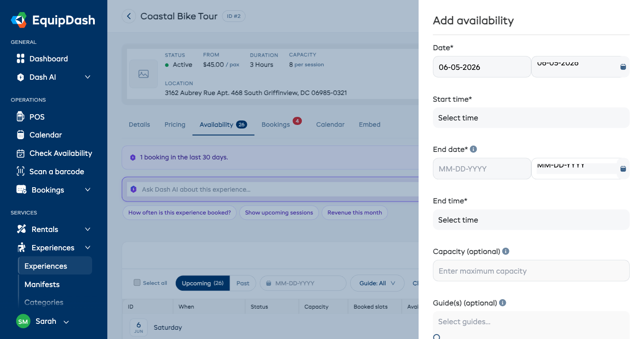Click 'How often is this experience booked?' suggestion
644x339 pixels.
[179, 213]
